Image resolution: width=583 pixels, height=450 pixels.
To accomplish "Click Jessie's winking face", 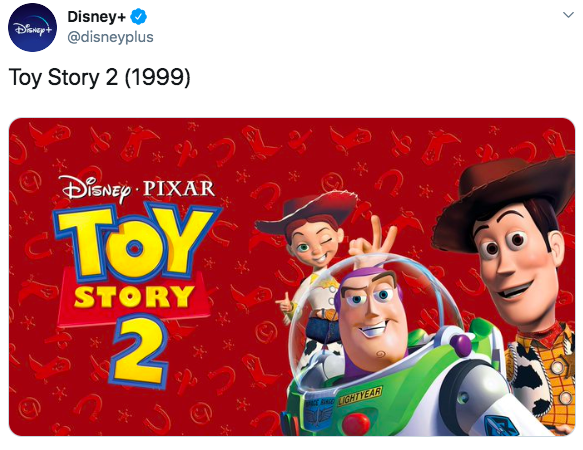I will [x=314, y=242].
